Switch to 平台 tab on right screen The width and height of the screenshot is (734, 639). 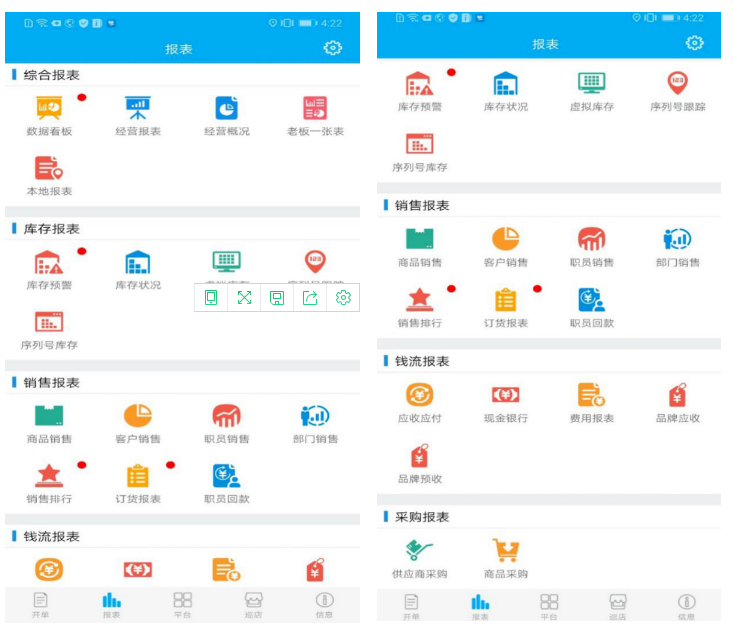549,607
